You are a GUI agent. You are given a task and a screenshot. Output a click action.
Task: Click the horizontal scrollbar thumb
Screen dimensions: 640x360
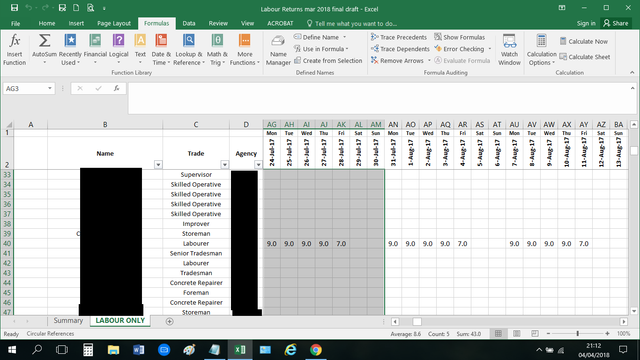coord(417,322)
